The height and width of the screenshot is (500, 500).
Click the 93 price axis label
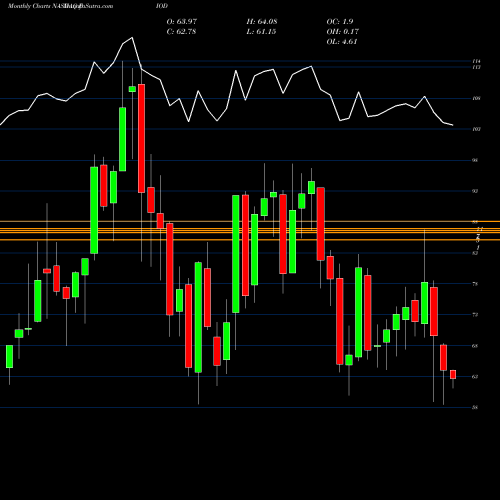click(x=475, y=191)
